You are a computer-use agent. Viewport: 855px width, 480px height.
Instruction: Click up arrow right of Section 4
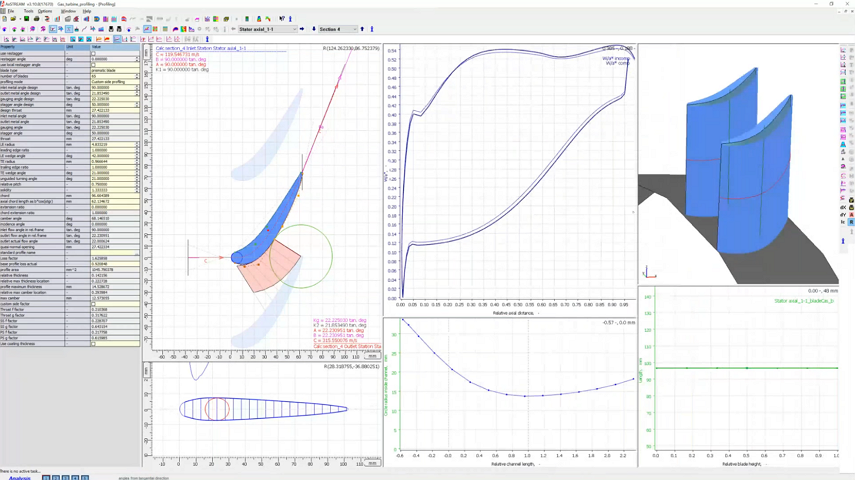click(x=362, y=29)
